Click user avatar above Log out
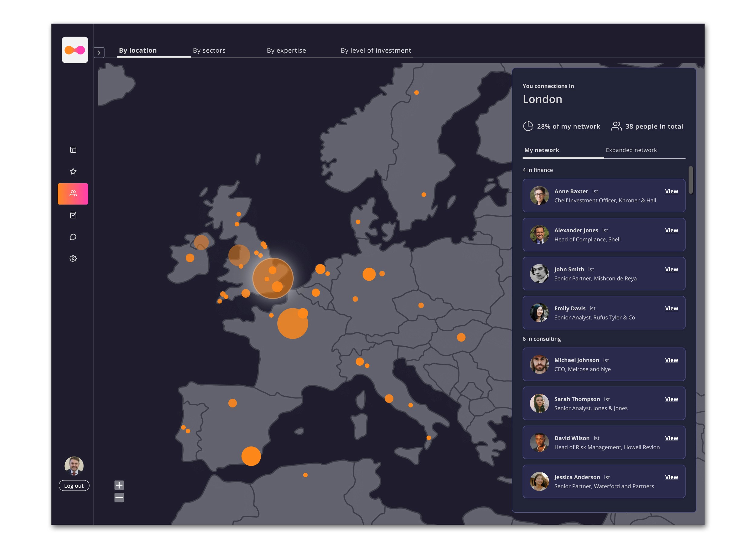The width and height of the screenshot is (756, 549). [x=74, y=466]
